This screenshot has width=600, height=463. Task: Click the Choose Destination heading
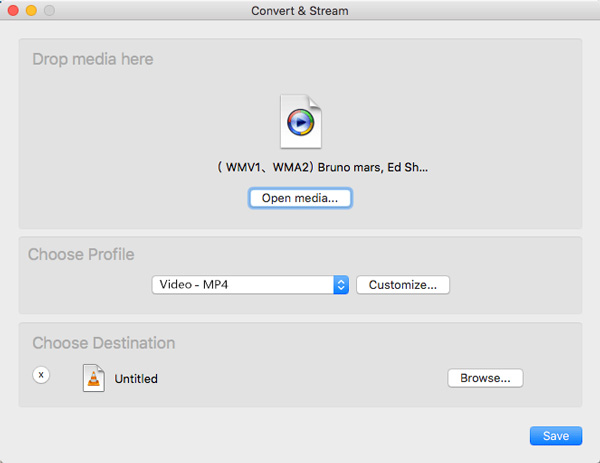tap(104, 343)
